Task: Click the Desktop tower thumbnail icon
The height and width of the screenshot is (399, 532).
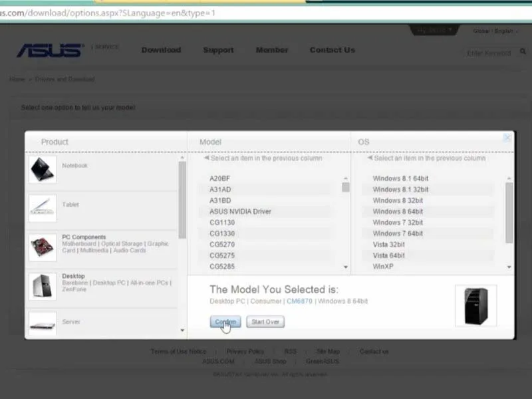Action: click(x=43, y=287)
